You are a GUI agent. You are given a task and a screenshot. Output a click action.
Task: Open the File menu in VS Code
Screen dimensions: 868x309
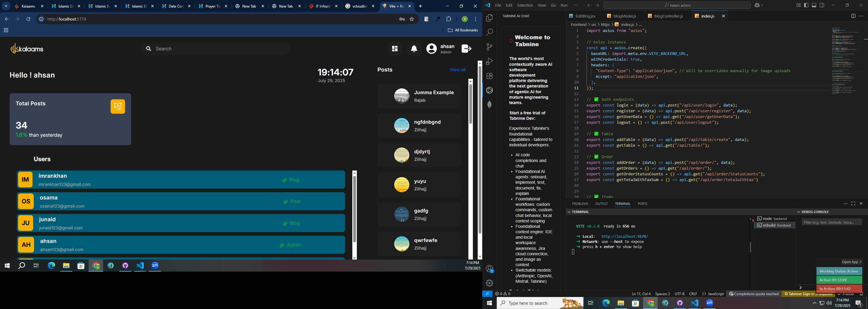[x=498, y=5]
